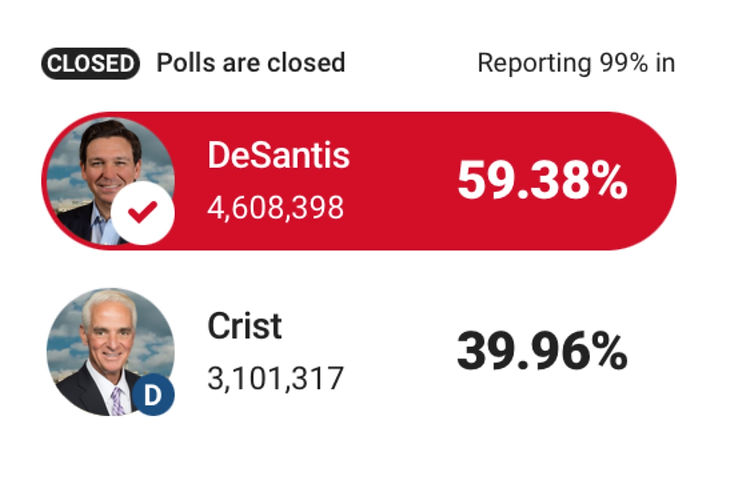Screen dimensions: 740x486
Task: Select the Crist candidate name
Action: click(244, 326)
